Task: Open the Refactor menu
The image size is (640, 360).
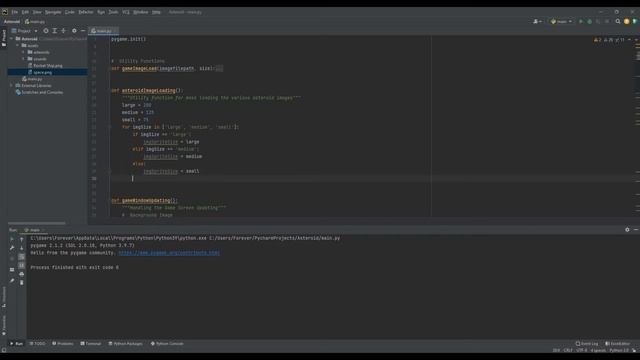Action: pos(86,12)
